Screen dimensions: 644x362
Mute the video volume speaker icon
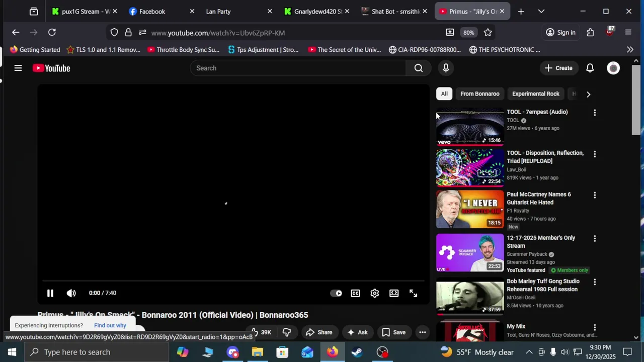[x=71, y=293]
